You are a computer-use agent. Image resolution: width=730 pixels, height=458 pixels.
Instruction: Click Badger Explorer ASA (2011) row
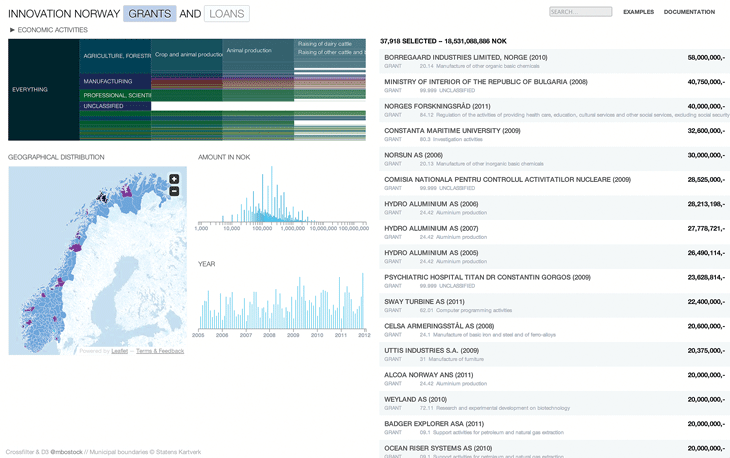click(554, 428)
